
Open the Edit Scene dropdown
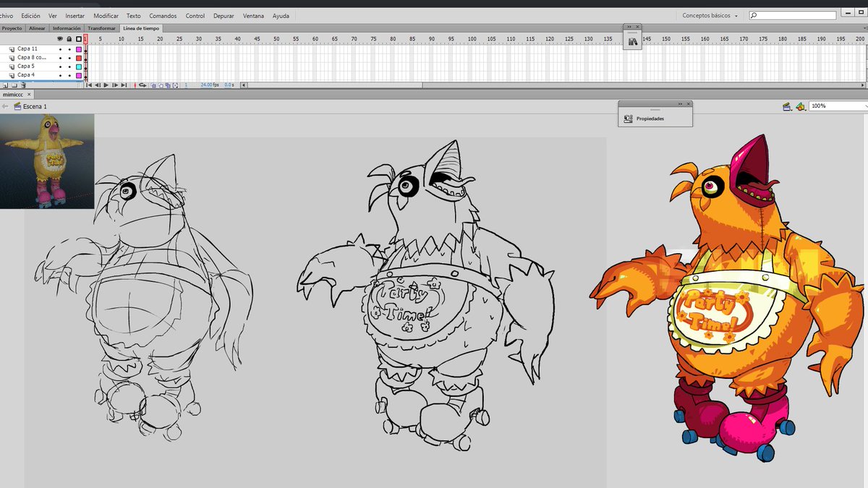(x=786, y=106)
